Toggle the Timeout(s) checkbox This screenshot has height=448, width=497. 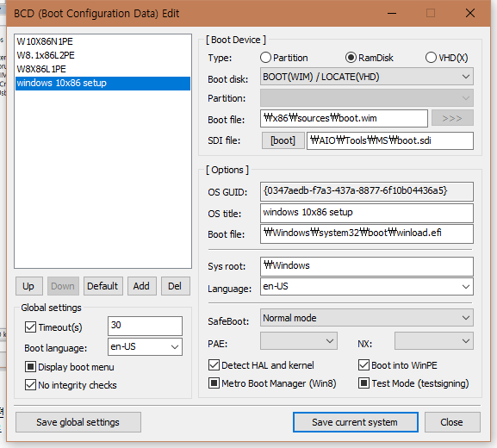(30, 327)
